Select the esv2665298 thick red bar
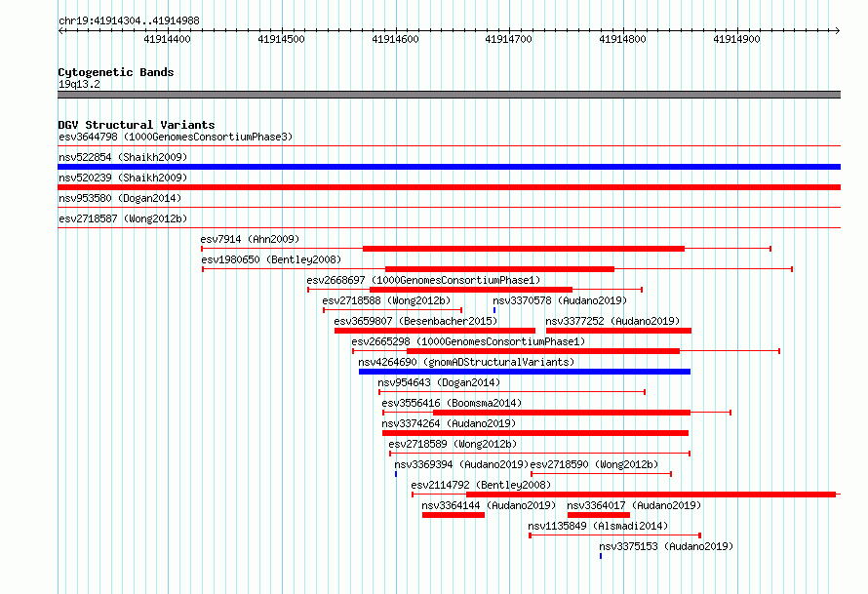Screen dimensions: 868x594 (x=543, y=351)
